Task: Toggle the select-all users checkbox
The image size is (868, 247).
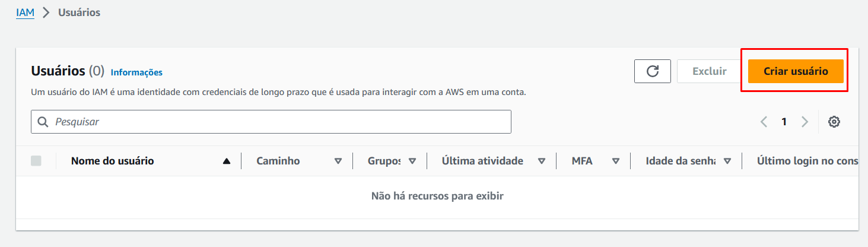Action: 36,160
